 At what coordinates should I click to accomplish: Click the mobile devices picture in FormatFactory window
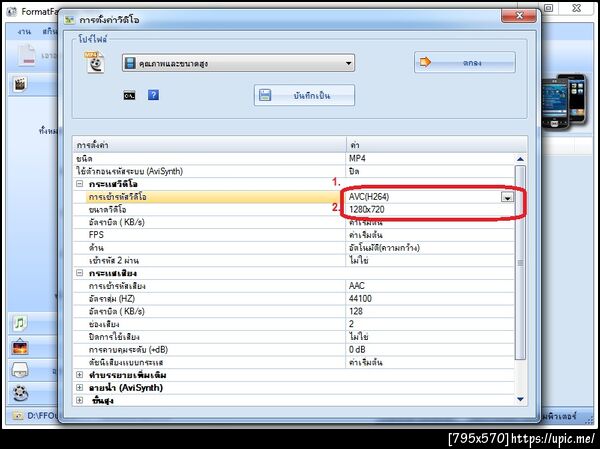tap(564, 101)
